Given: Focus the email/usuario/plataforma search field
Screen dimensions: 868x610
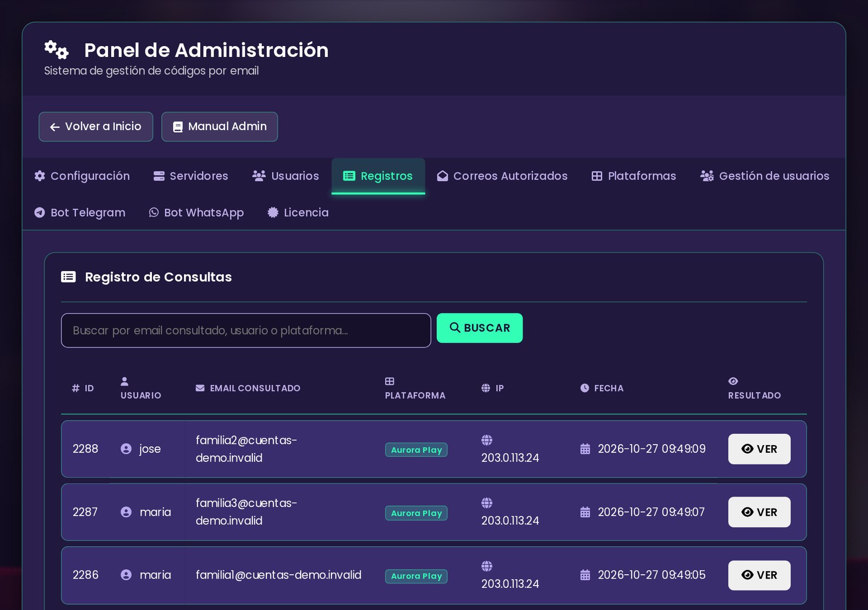Looking at the screenshot, I should tap(246, 330).
